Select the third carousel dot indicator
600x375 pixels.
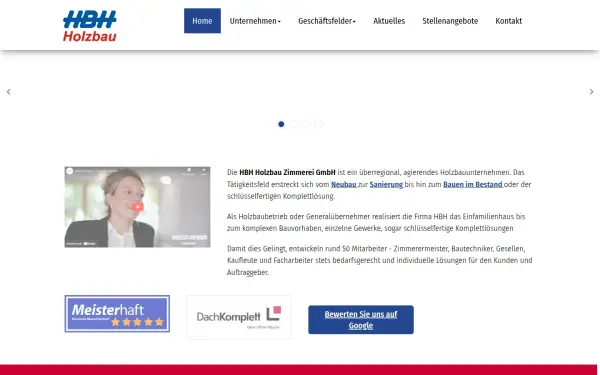[x=306, y=124]
